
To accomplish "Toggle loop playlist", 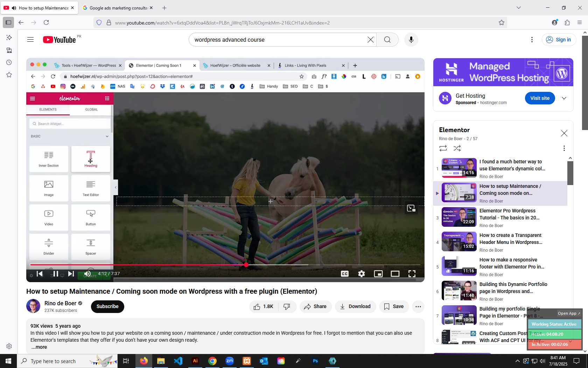I will tap(443, 148).
